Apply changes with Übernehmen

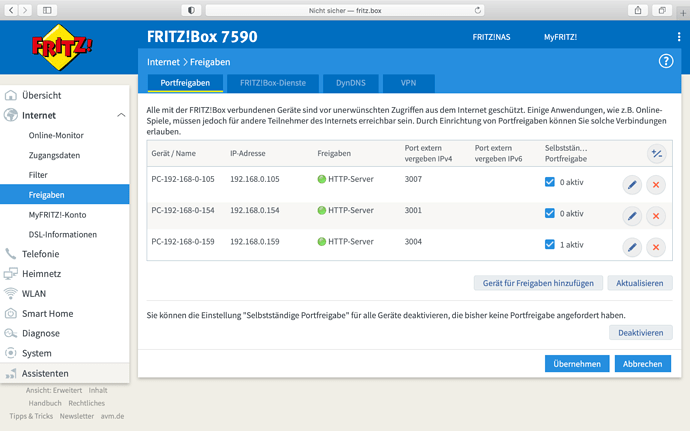(x=577, y=364)
